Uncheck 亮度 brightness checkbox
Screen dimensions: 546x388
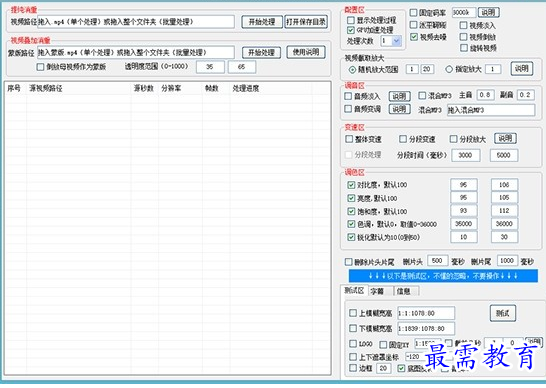pyautogui.click(x=351, y=198)
